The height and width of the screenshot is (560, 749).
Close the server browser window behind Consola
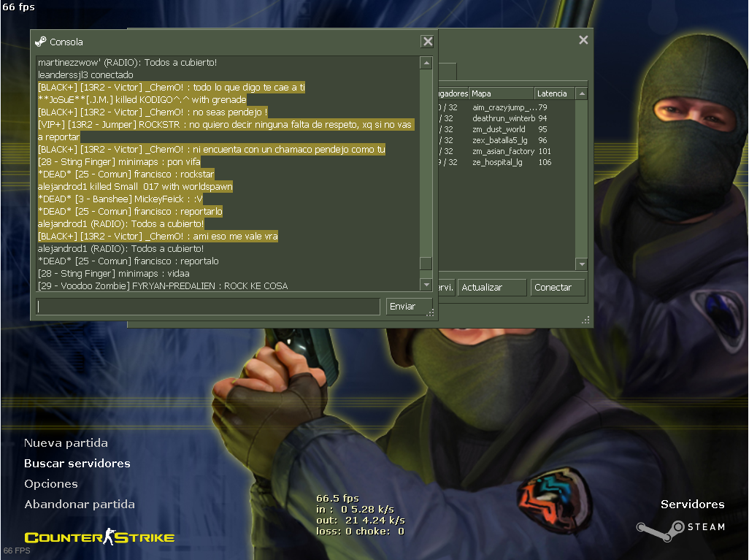coord(583,40)
